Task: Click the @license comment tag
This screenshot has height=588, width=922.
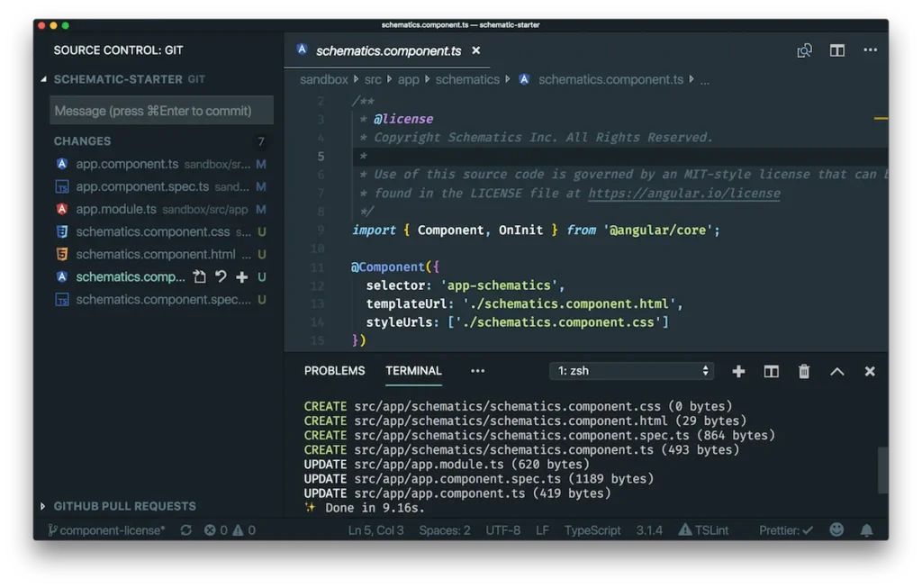Action: click(x=403, y=120)
